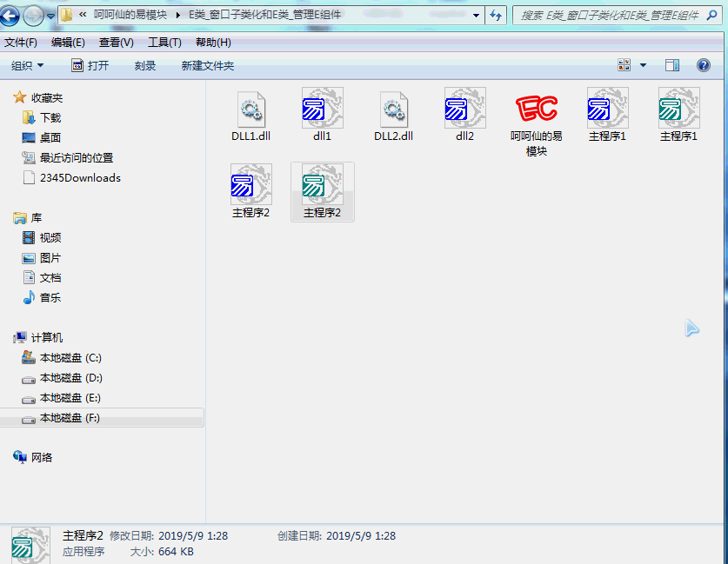Open the 查看(V) menu

click(116, 43)
